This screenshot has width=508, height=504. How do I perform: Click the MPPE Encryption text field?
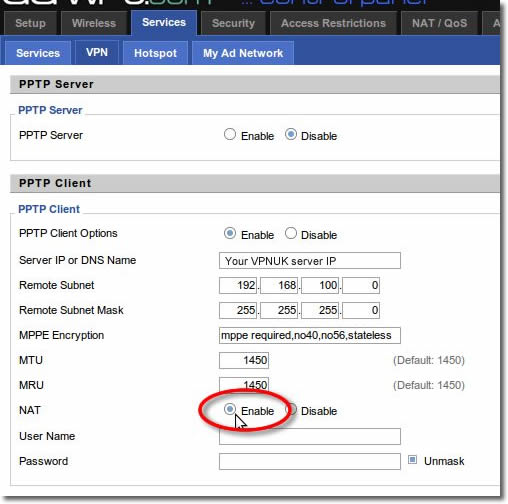310,335
